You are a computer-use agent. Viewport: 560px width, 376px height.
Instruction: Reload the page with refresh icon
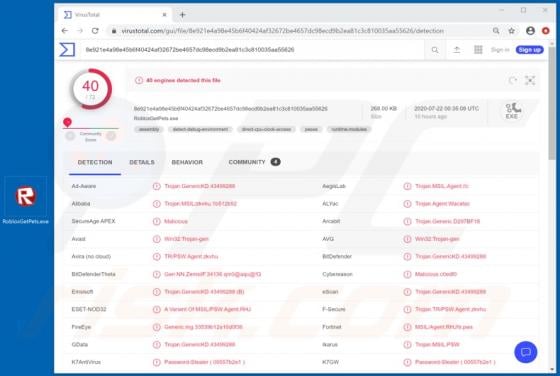click(95, 31)
